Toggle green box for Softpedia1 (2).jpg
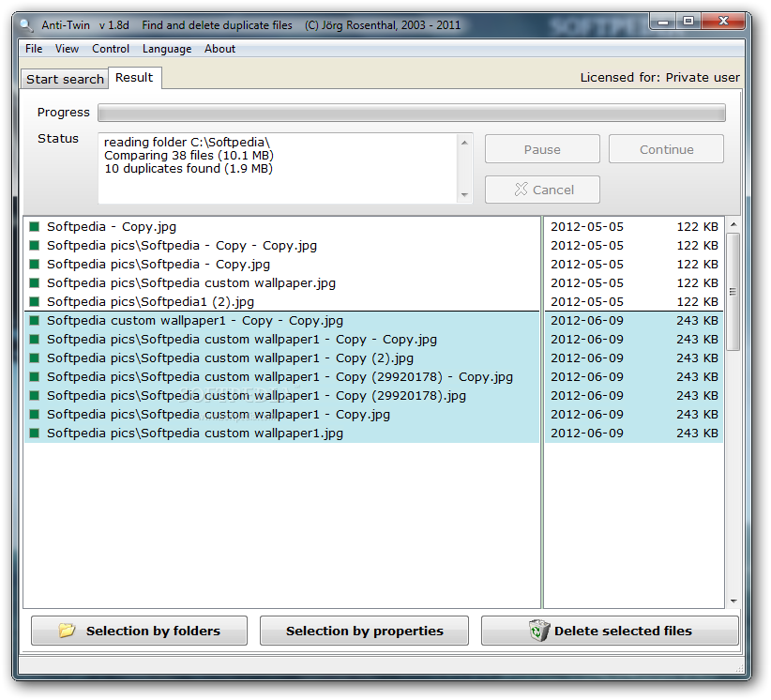This screenshot has width=771, height=700. tap(35, 301)
